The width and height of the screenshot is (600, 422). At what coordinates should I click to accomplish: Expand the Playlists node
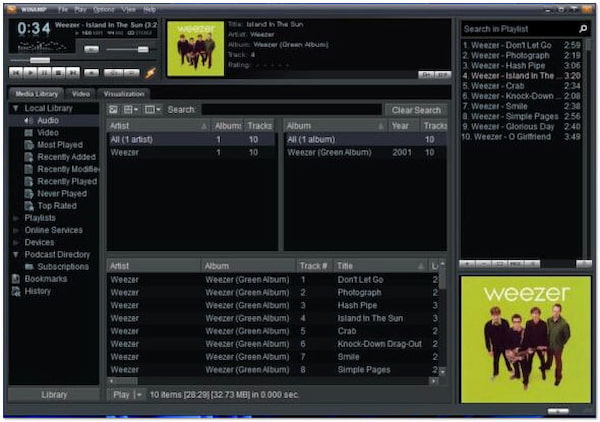(16, 218)
